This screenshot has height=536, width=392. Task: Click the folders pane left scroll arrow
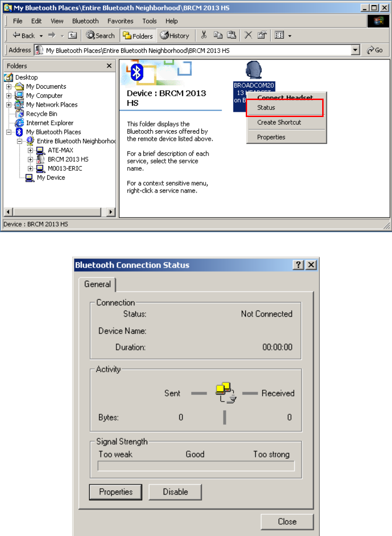coord(8,212)
